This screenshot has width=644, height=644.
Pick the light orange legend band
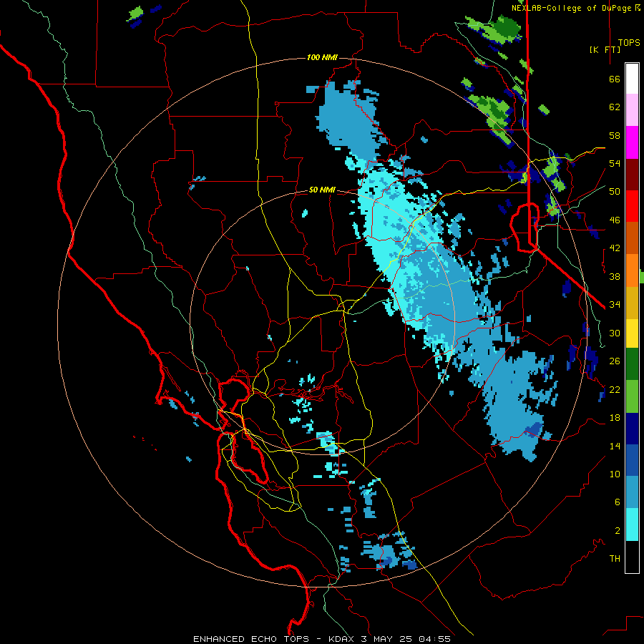point(632,270)
